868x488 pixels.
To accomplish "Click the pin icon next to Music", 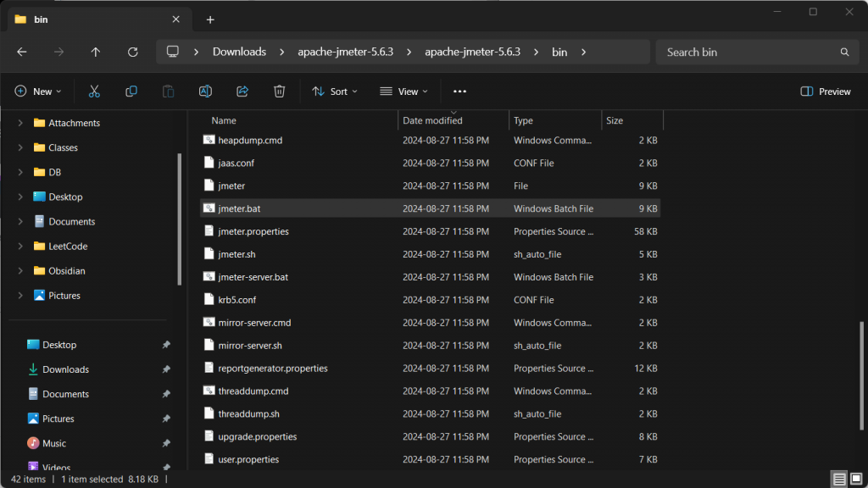I will tap(166, 443).
